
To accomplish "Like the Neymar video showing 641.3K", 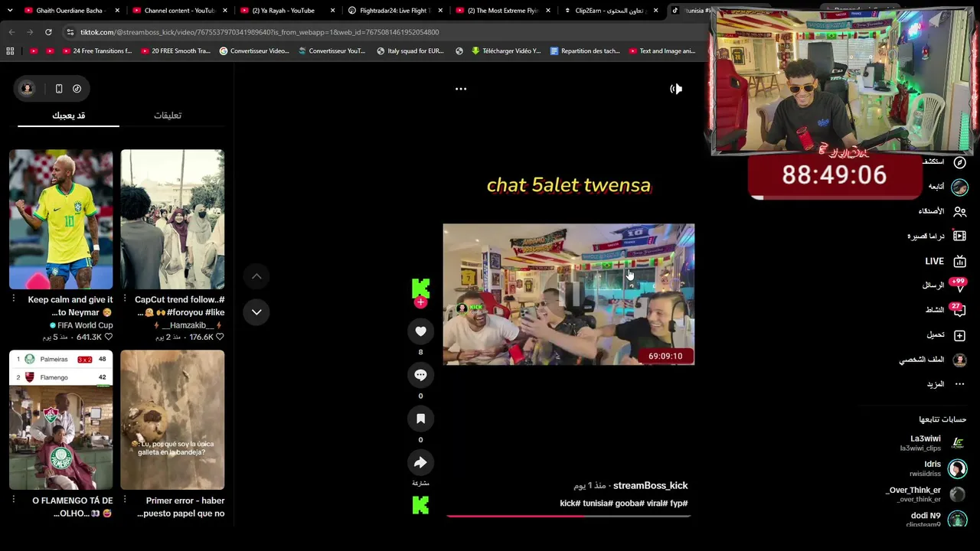I will pos(109,337).
